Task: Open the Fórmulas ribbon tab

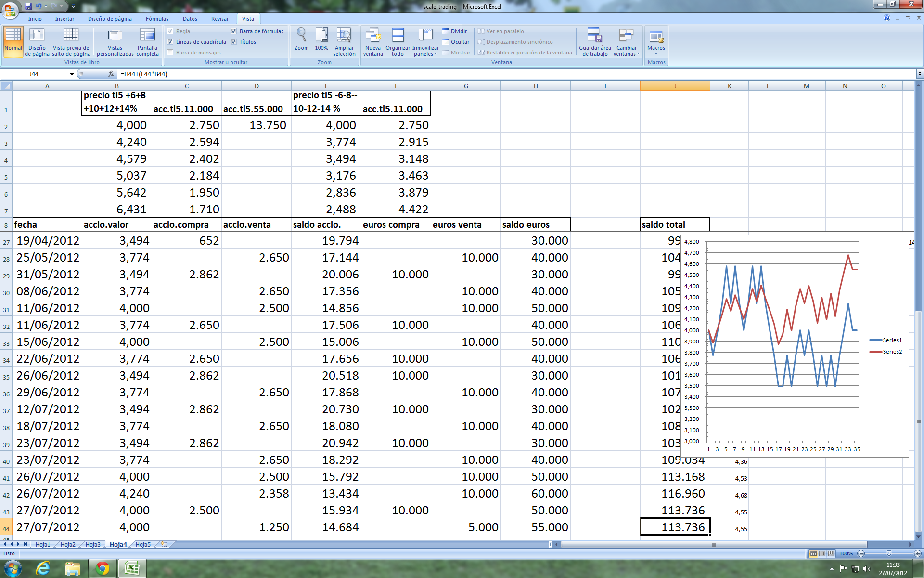Action: pyautogui.click(x=157, y=19)
